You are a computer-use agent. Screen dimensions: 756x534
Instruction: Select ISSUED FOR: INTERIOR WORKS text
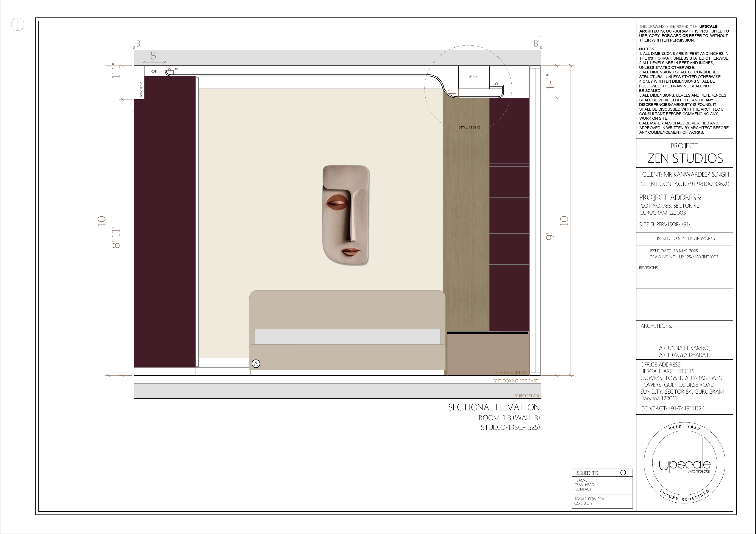686,238
